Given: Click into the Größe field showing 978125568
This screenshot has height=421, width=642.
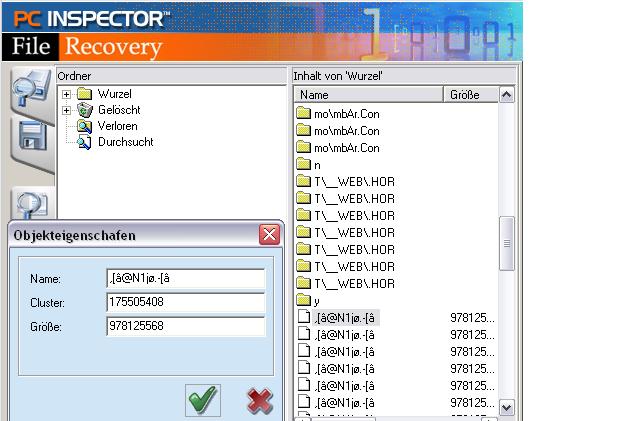Looking at the screenshot, I should click(x=185, y=326).
